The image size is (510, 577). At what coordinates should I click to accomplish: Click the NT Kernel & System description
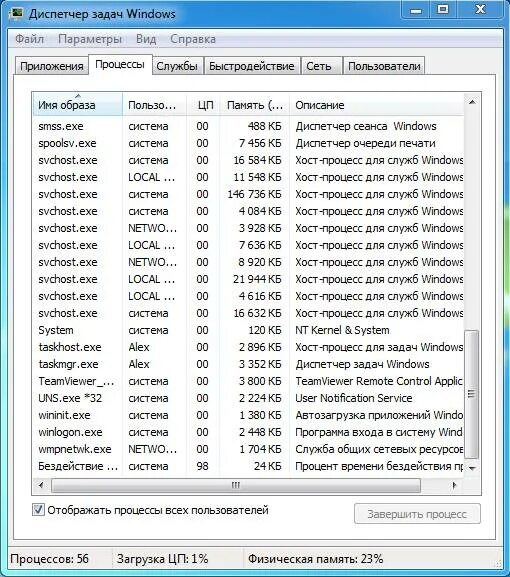[x=342, y=330]
